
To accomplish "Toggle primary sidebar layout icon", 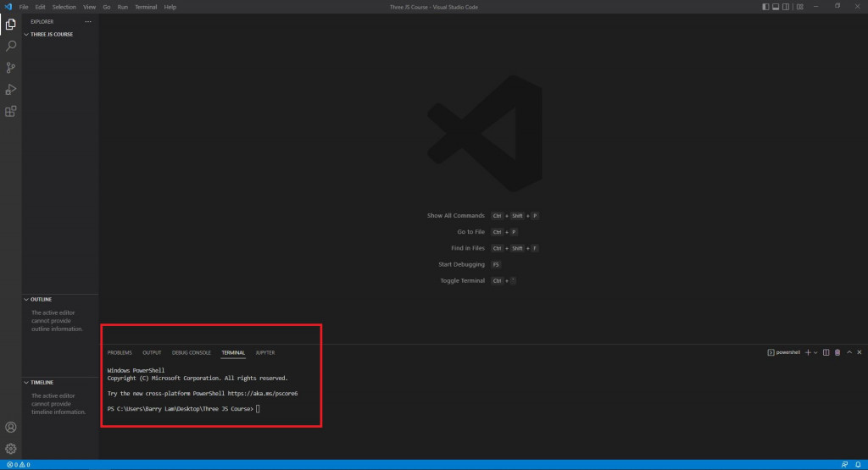I will [765, 7].
